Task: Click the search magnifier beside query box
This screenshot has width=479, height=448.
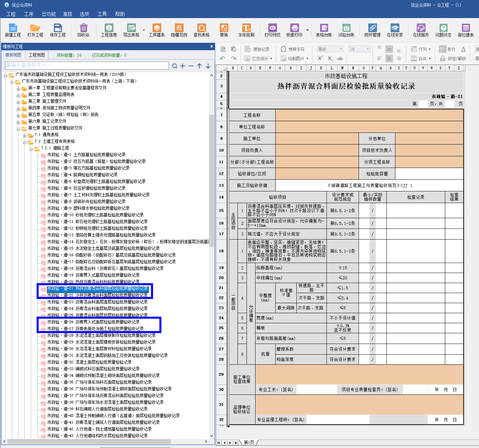Action: pos(175,66)
